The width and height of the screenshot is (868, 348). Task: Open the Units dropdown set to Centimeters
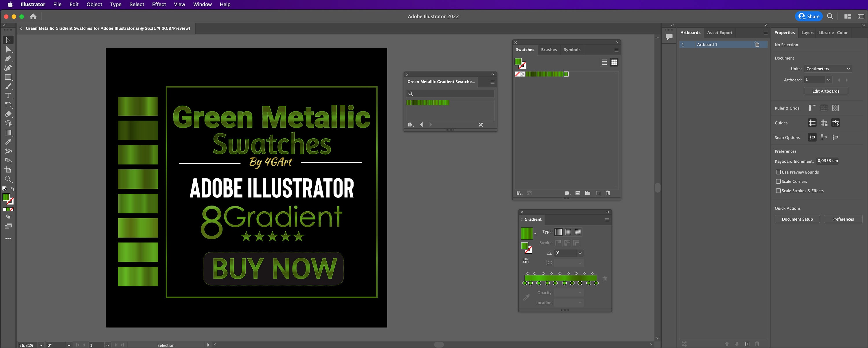coord(828,68)
